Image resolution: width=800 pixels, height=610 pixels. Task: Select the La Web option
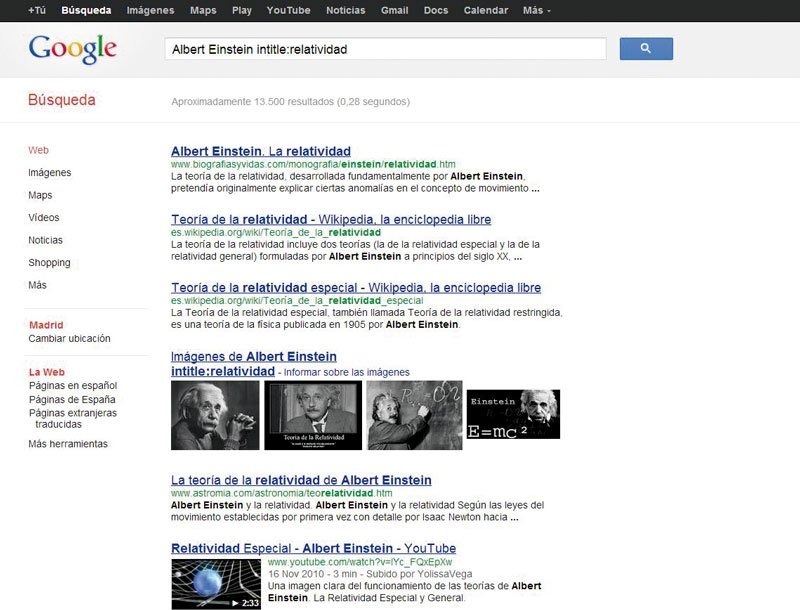tap(47, 372)
